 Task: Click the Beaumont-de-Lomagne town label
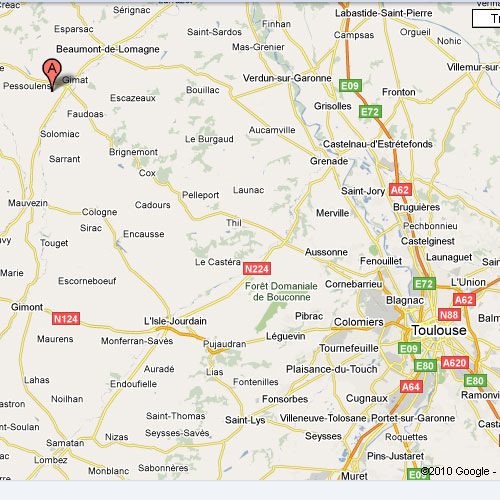click(108, 49)
